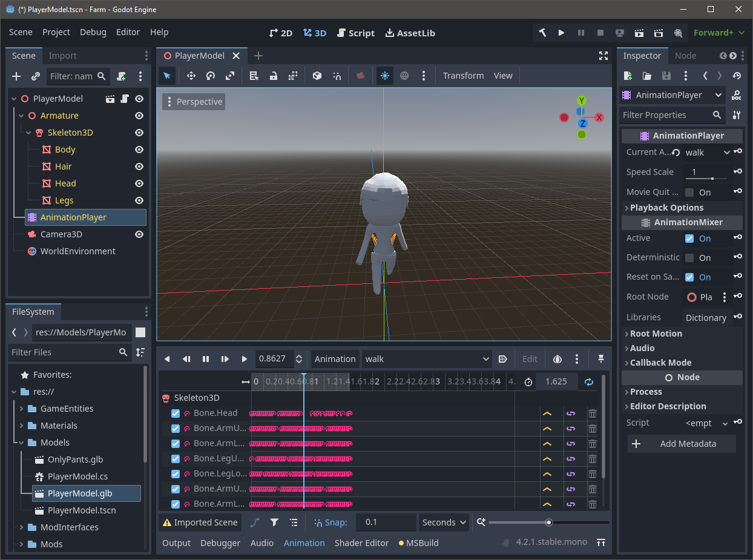This screenshot has width=753, height=560.
Task: Remove the Bone.Head track with trash icon
Action: 592,413
